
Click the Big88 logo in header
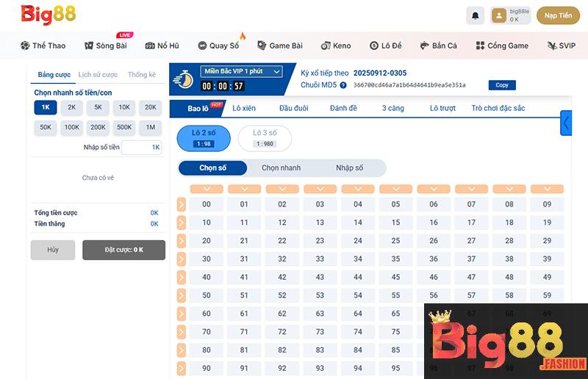[49, 14]
